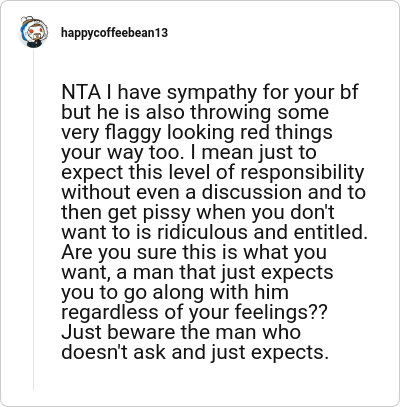This screenshot has width=400, height=407.
Task: Click the word NTA in the comment
Action: point(81,92)
